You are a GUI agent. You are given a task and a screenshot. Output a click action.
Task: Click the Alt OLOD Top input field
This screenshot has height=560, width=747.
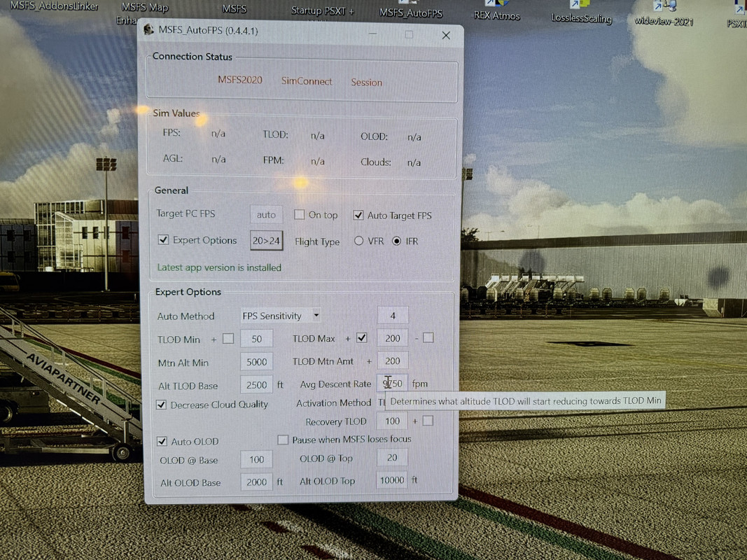[392, 480]
